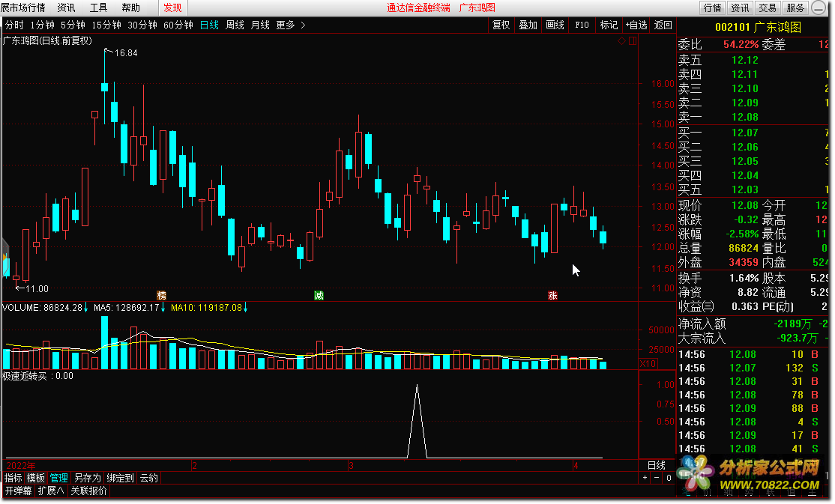This screenshot has width=835, height=504.
Task: Click the down arrow after the MA10 value
Action: pos(246,308)
